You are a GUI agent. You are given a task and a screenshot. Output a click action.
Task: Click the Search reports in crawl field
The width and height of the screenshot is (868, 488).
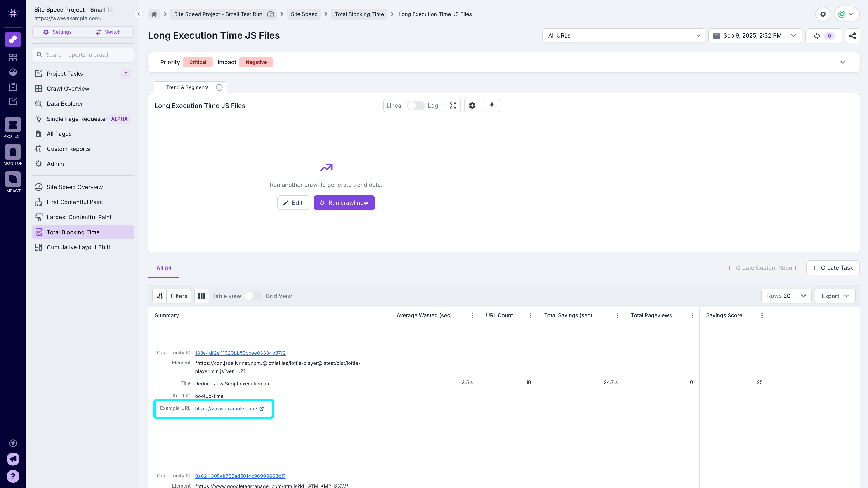coord(83,54)
